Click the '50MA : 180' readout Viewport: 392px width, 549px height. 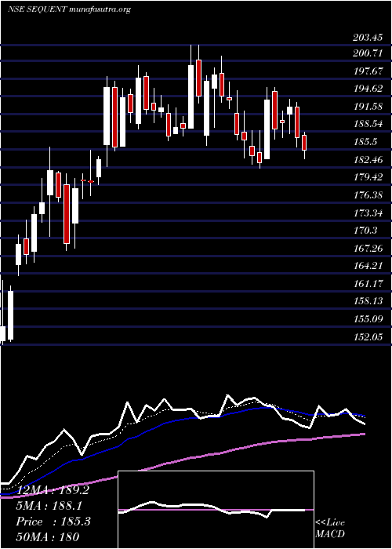[x=47, y=536]
